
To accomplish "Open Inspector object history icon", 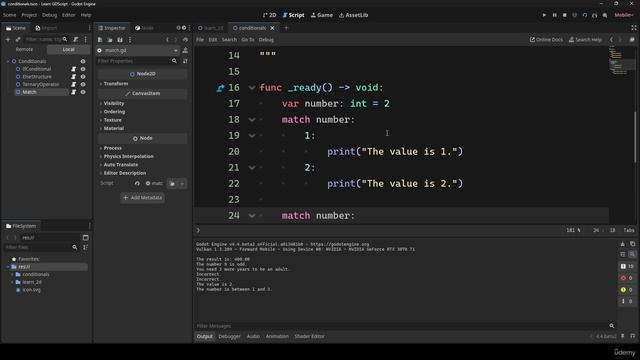I will click(x=185, y=40).
